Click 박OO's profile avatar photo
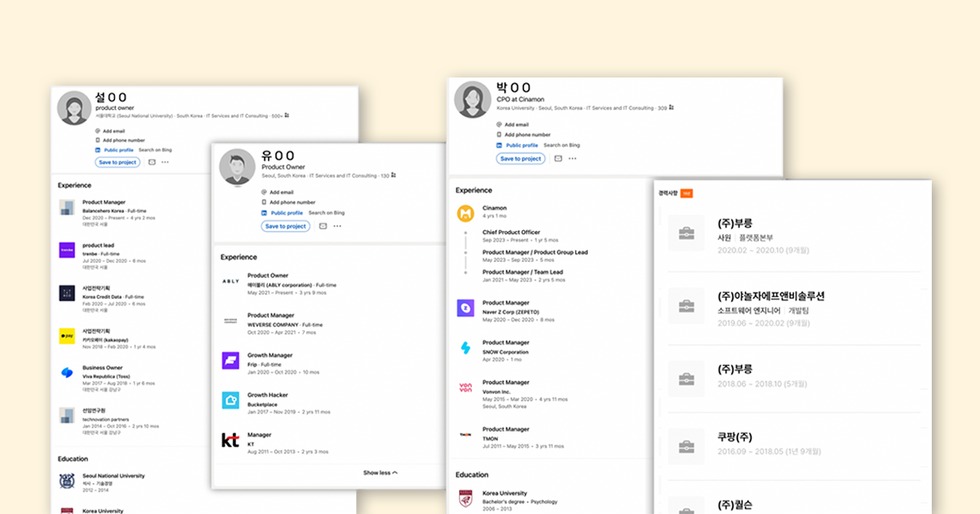 (472, 99)
